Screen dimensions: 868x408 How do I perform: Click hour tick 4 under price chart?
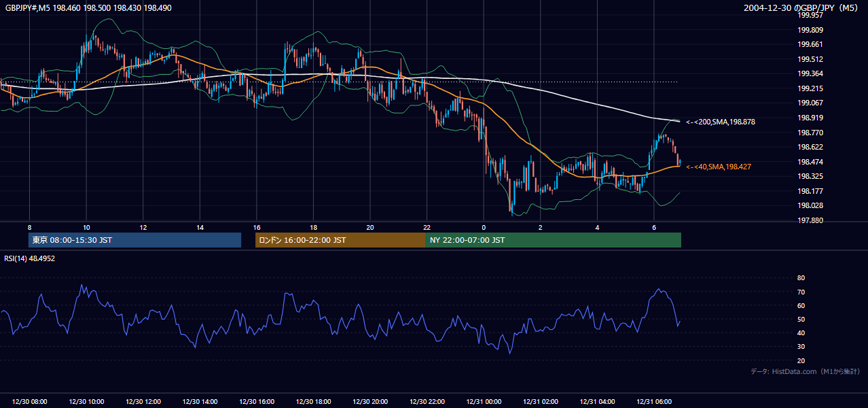pyautogui.click(x=597, y=227)
